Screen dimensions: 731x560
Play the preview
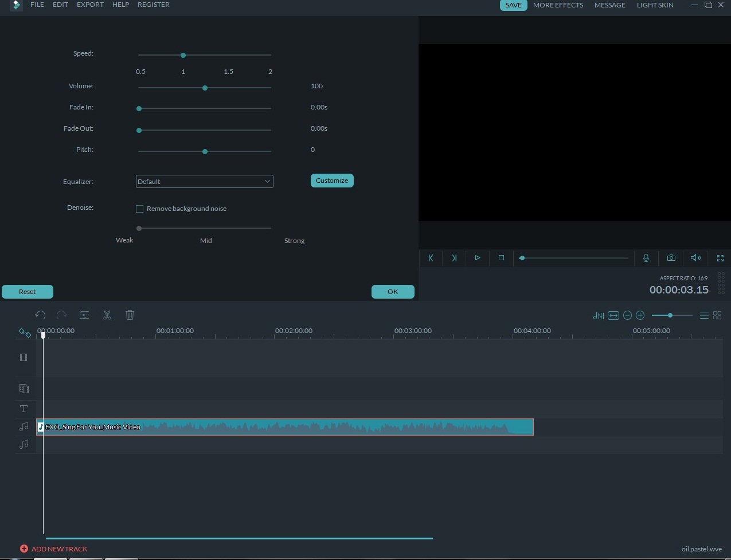coord(477,258)
